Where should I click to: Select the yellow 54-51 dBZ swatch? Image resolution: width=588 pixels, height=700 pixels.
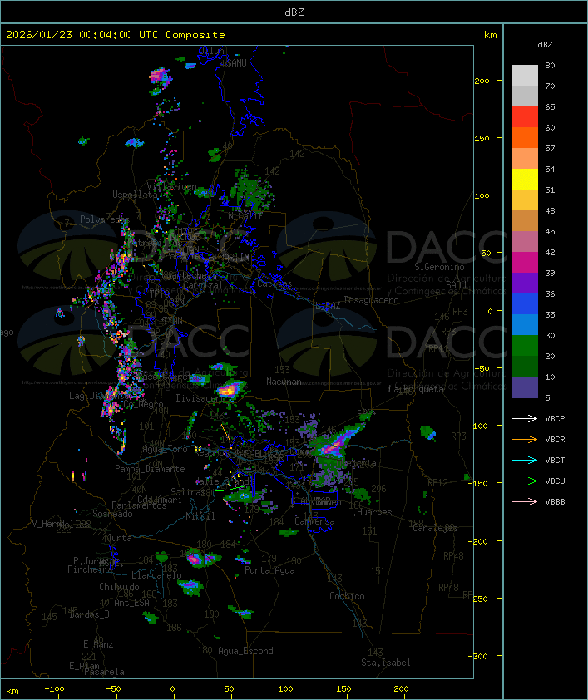[525, 180]
